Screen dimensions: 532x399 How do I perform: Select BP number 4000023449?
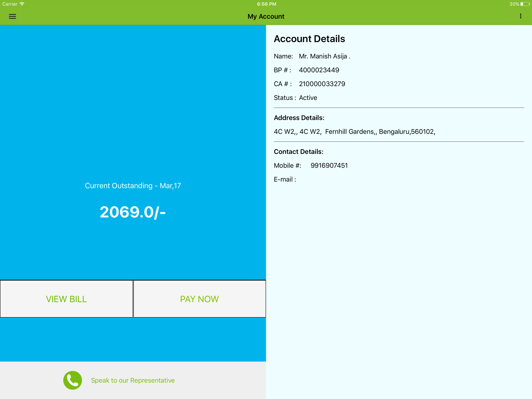tap(319, 70)
